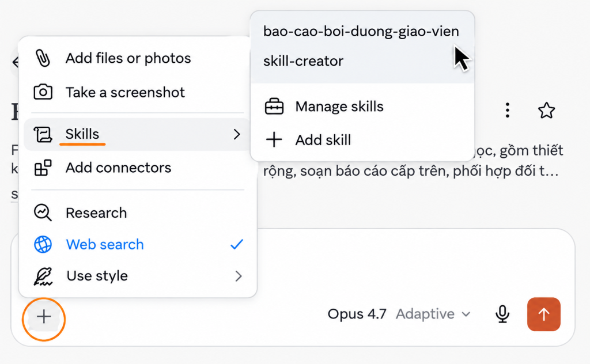The height and width of the screenshot is (364, 590).
Task: Click the camera screenshot icon
Action: click(x=43, y=92)
